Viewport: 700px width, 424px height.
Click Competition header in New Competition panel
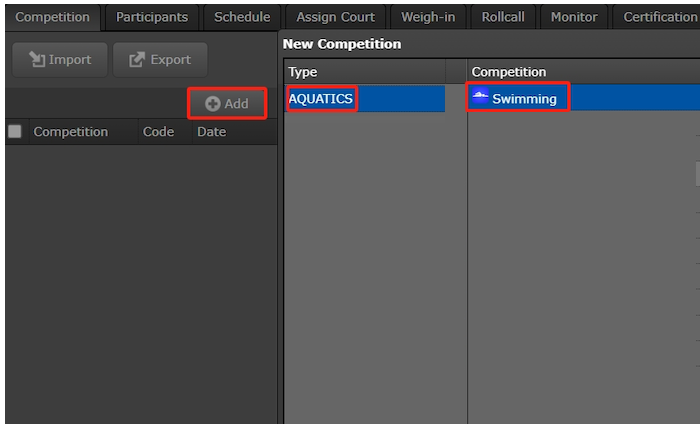pos(509,72)
